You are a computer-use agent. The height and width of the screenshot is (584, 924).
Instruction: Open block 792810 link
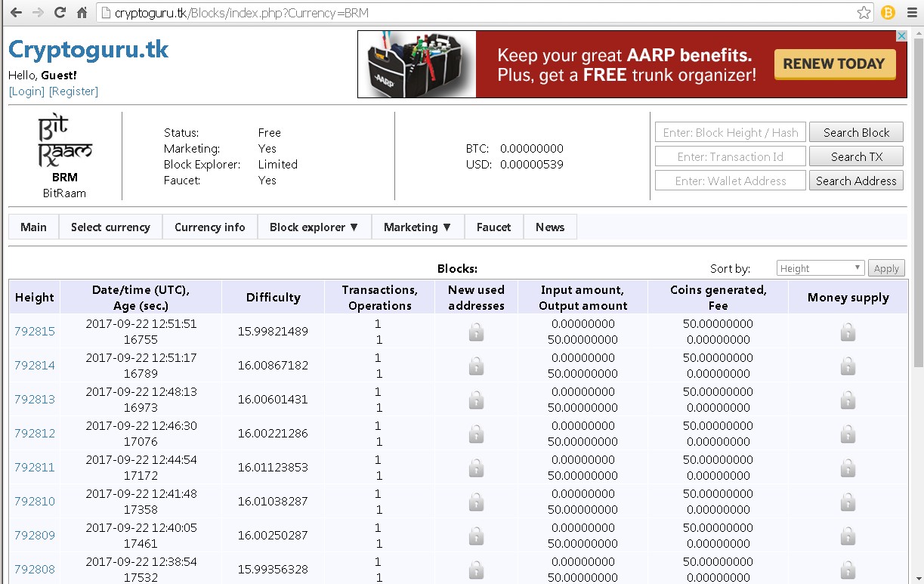(35, 501)
